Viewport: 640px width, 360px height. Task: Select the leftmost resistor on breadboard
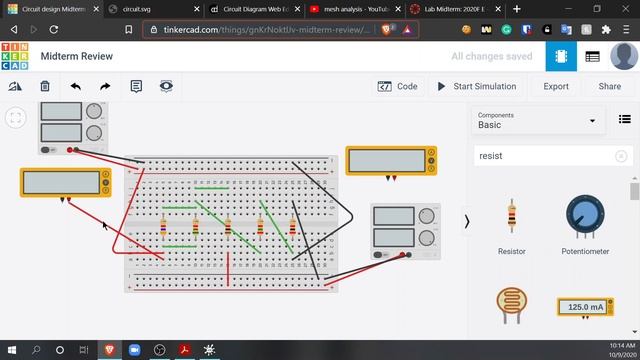pos(163,228)
